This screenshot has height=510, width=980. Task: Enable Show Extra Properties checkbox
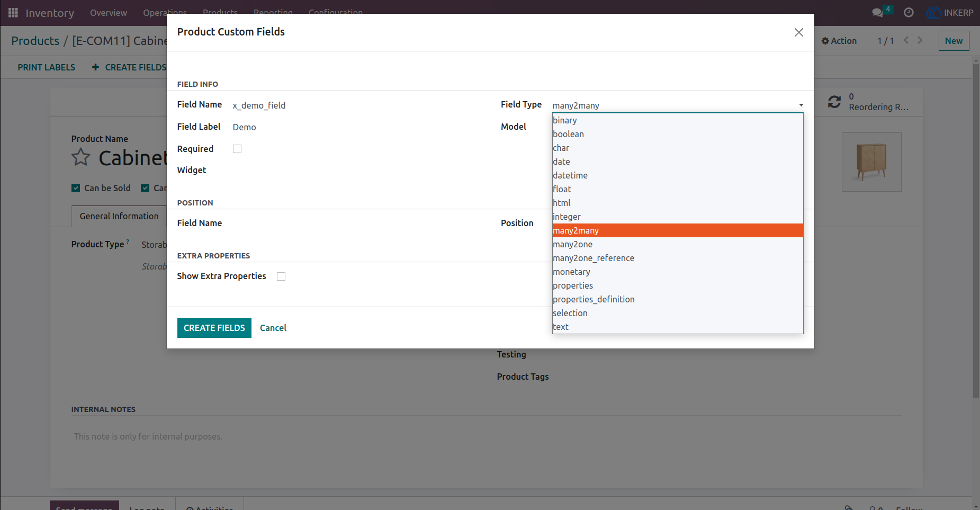click(x=281, y=276)
